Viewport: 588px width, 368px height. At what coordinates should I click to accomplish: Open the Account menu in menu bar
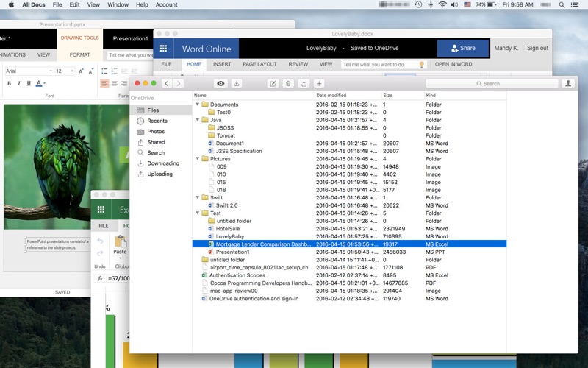pyautogui.click(x=167, y=4)
